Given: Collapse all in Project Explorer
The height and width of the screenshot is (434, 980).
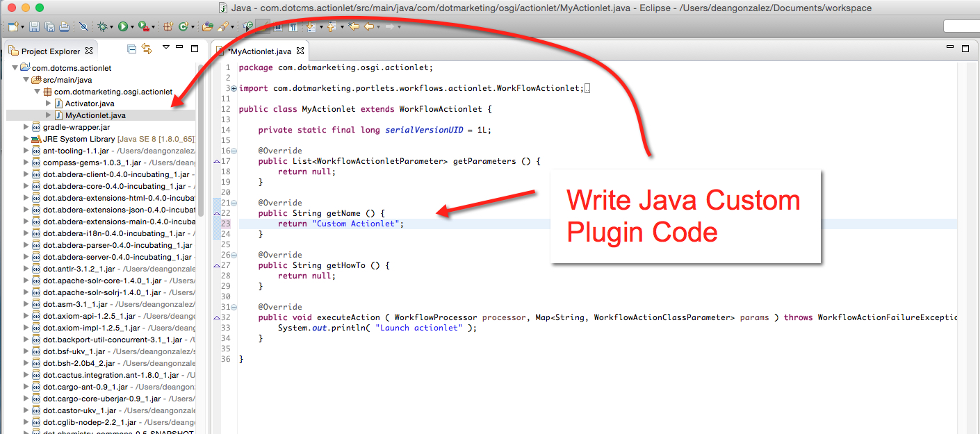Looking at the screenshot, I should click(132, 49).
